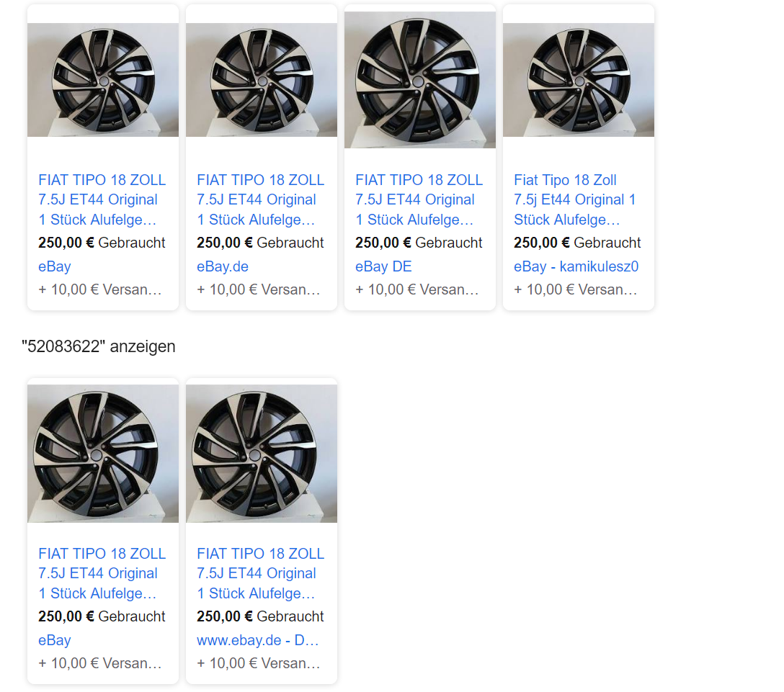Open the eBay seller link below "52083622" anzeigen
784x692 pixels.
(55, 640)
